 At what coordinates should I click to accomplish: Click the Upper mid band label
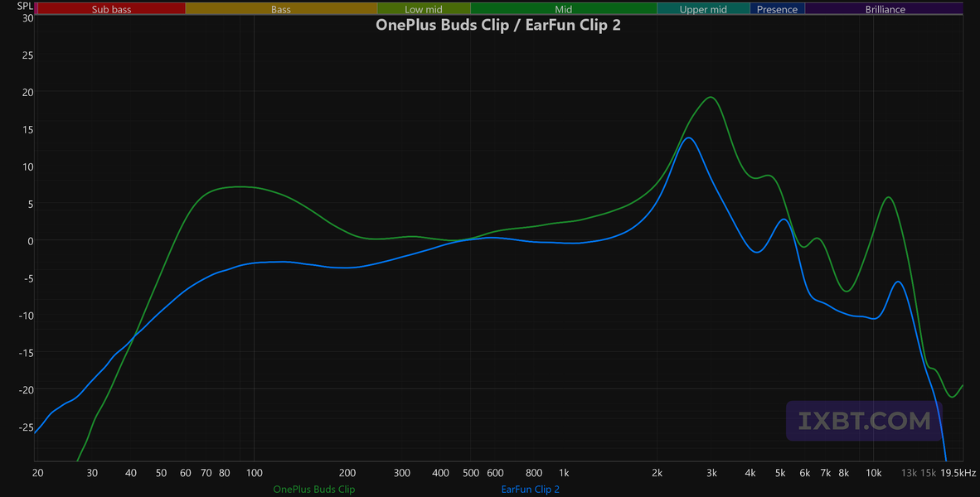(703, 9)
